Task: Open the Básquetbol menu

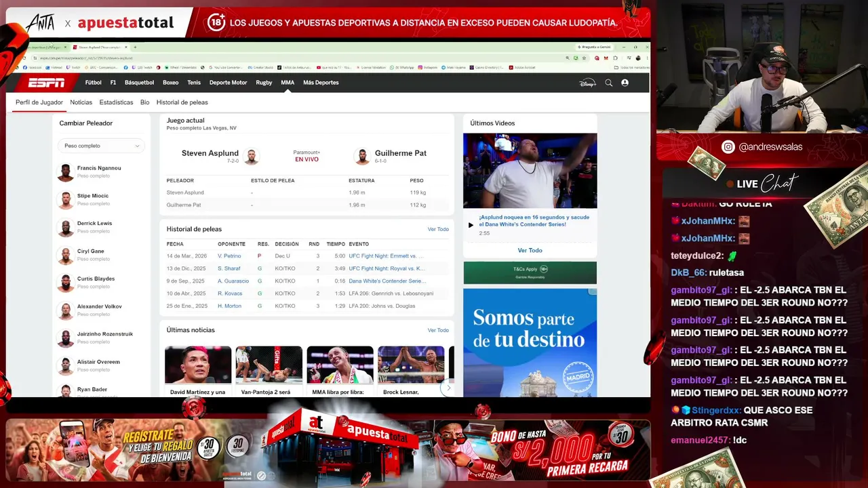Action: [x=140, y=83]
